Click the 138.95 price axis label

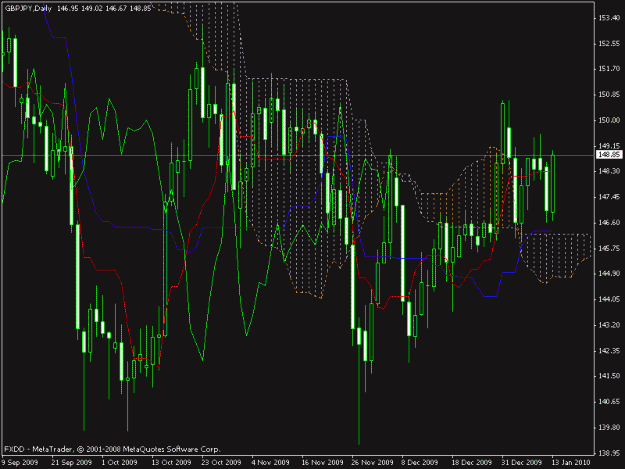click(x=609, y=453)
